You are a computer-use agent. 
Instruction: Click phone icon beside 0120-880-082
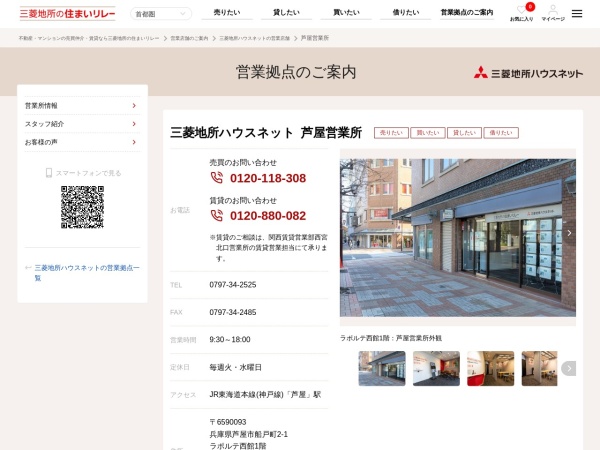pos(217,215)
